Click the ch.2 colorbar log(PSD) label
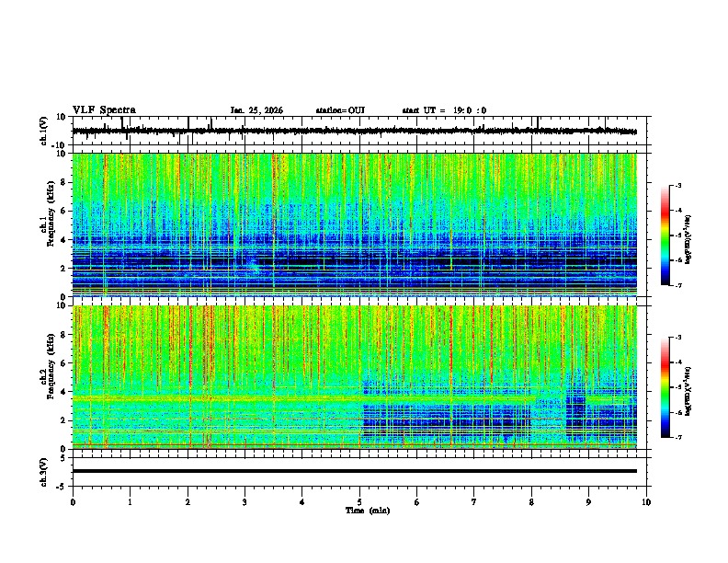The height and width of the screenshot is (563, 728). click(x=688, y=391)
